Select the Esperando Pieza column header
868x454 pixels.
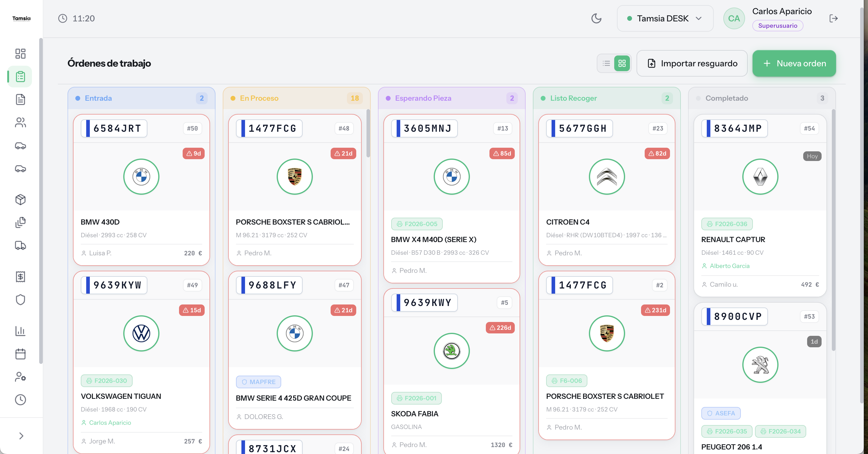tap(451, 98)
